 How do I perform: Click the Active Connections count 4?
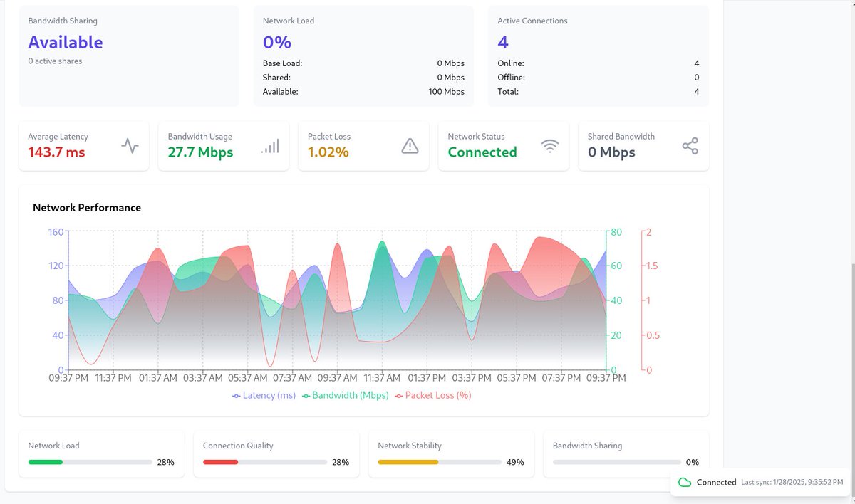[503, 42]
